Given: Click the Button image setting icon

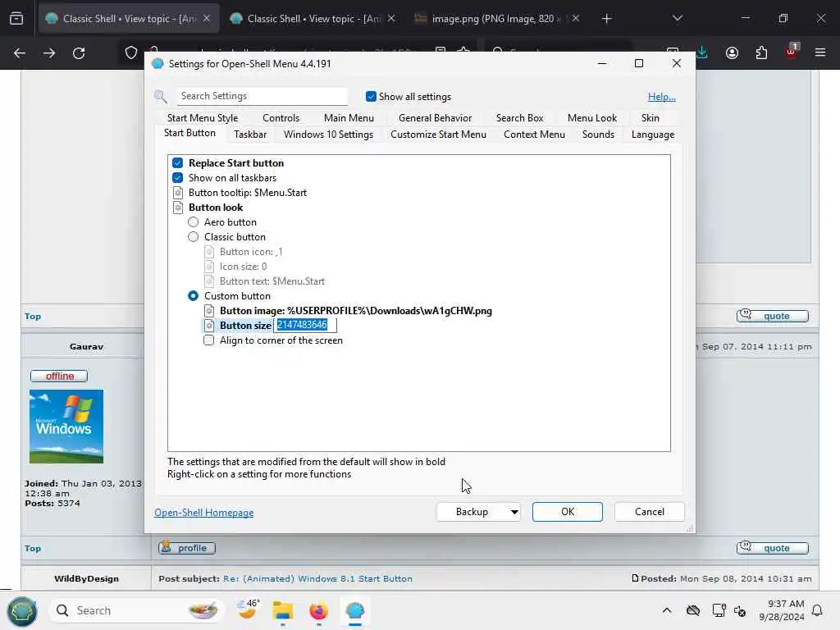Looking at the screenshot, I should click(x=209, y=311).
